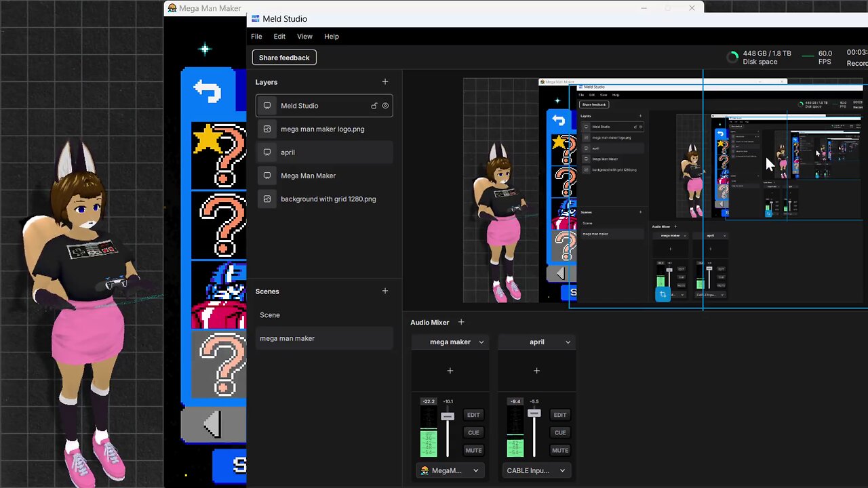Mute the mega maker audio track
868x488 pixels.
[473, 450]
